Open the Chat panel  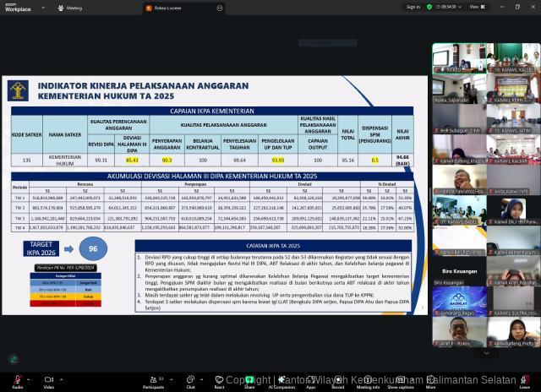(x=191, y=380)
